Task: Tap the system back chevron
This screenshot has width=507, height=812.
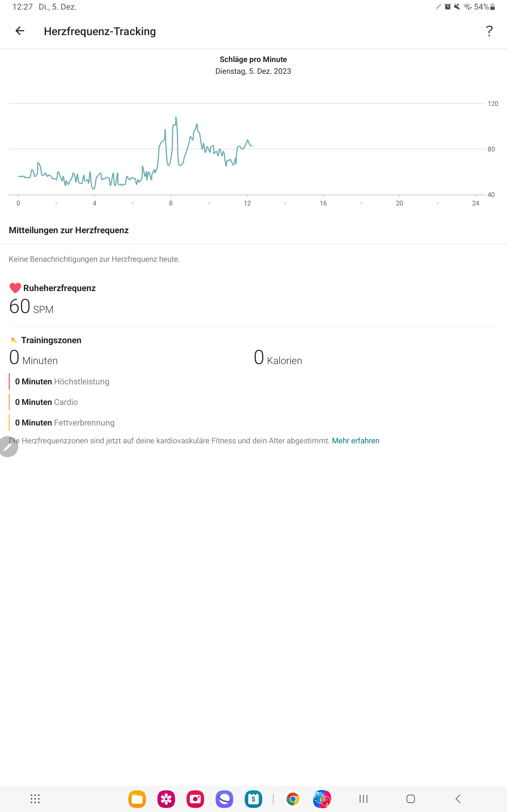Action: tap(458, 799)
